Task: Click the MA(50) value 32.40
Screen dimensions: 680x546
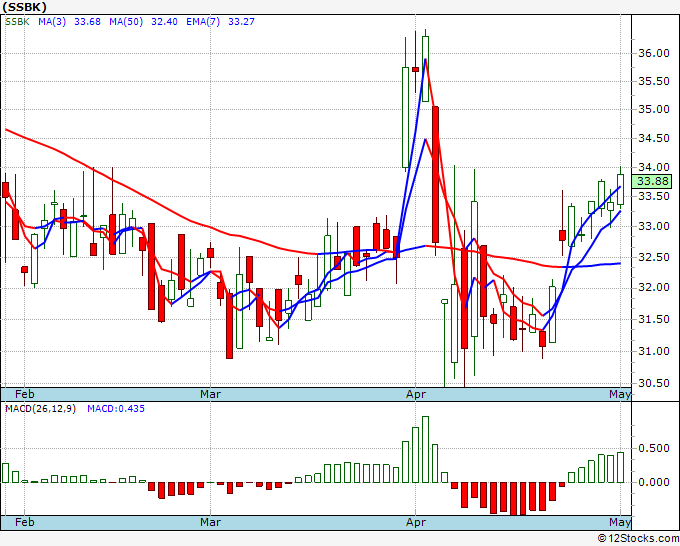Action: click(x=164, y=22)
